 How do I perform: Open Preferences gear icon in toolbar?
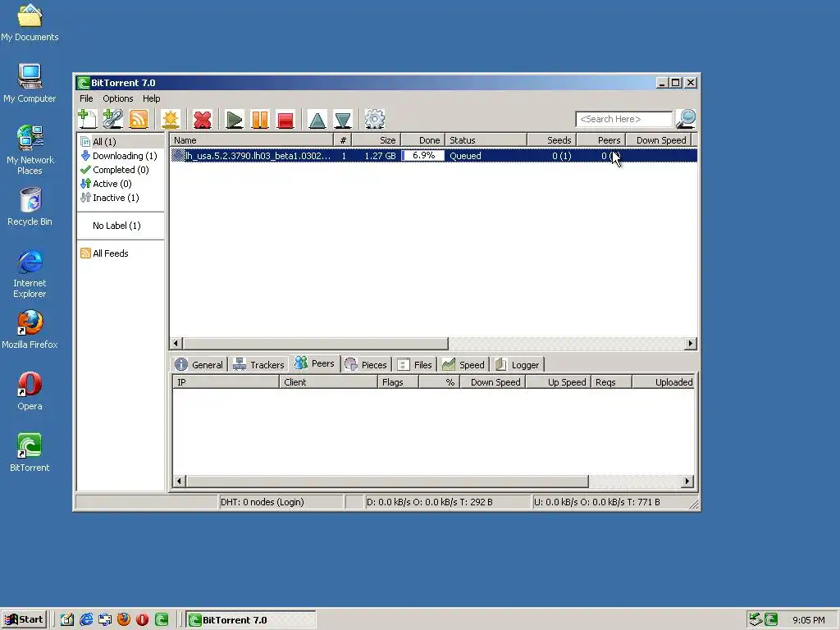point(374,119)
